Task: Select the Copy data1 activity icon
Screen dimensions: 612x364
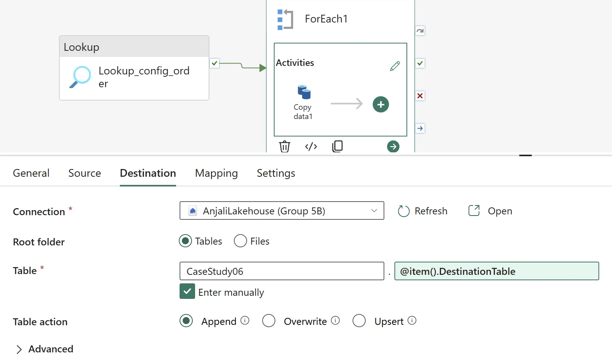Action: pyautogui.click(x=304, y=92)
